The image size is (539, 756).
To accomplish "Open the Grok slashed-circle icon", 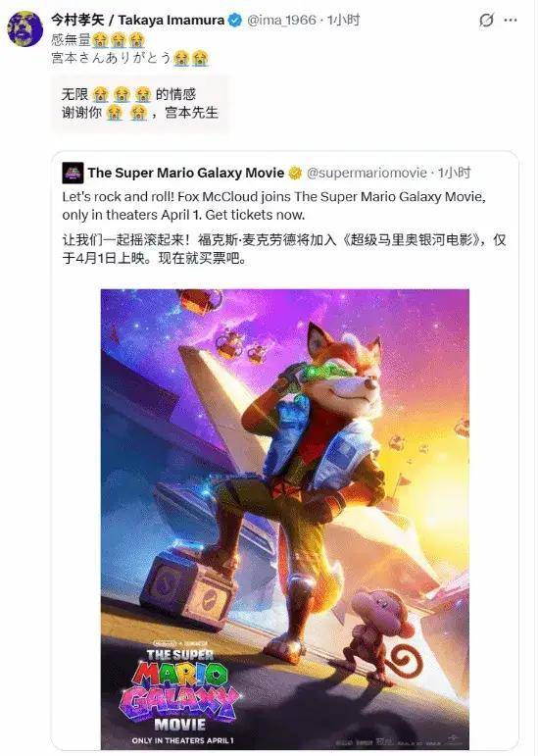I will coord(486,21).
